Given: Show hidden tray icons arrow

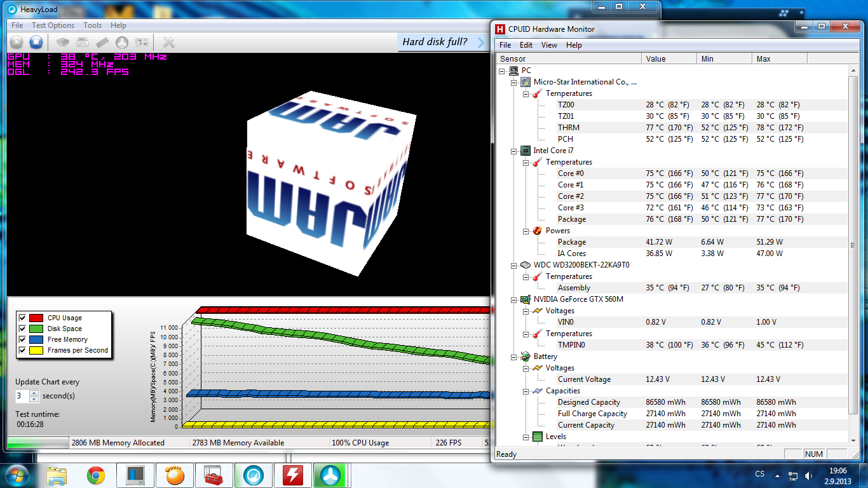Looking at the screenshot, I should click(777, 475).
